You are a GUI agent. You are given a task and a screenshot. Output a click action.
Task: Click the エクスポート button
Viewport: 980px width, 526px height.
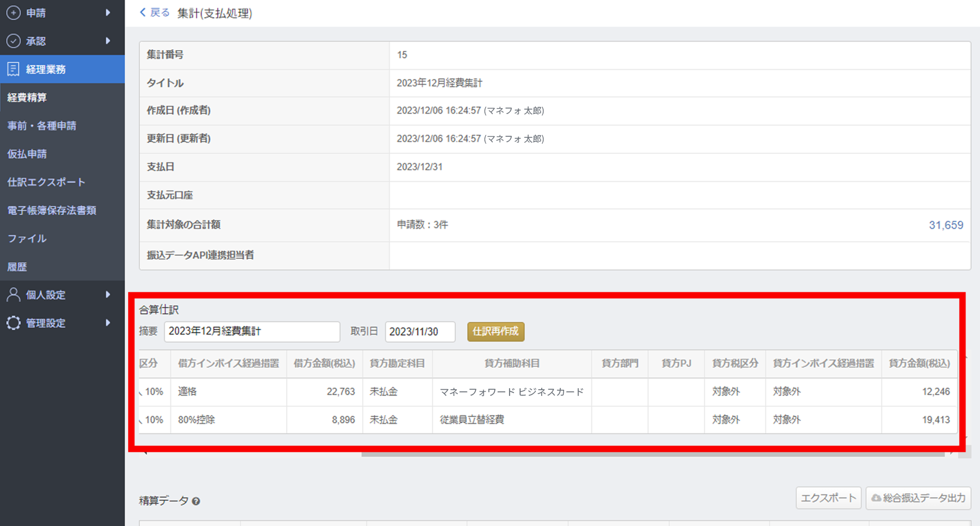(x=828, y=498)
